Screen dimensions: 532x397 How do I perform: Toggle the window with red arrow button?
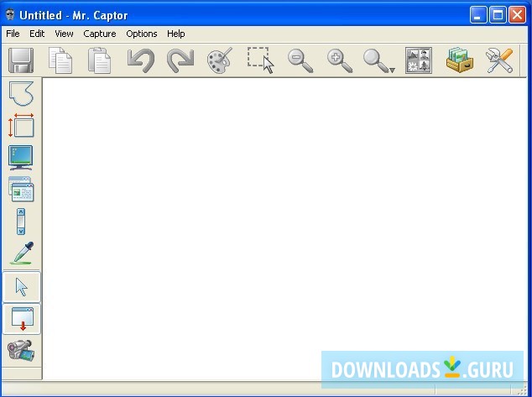(x=22, y=319)
